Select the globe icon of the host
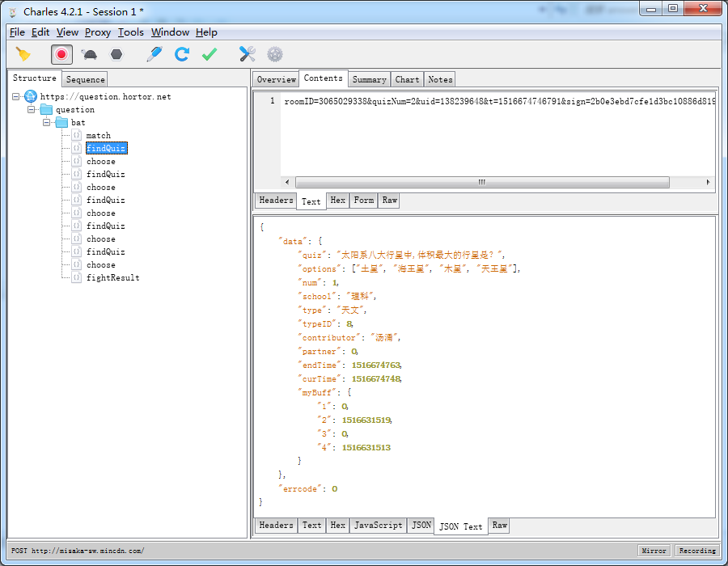Image resolution: width=728 pixels, height=566 pixels. tap(31, 96)
